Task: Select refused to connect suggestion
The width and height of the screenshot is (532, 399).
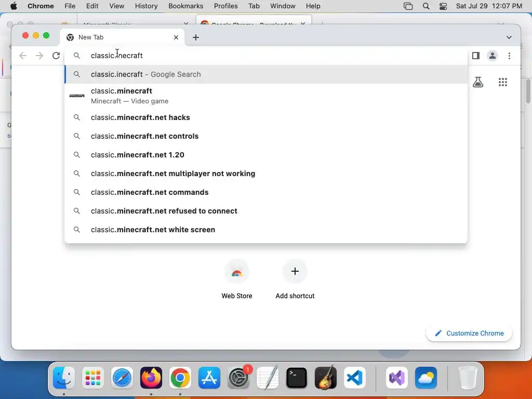Action: (266, 211)
